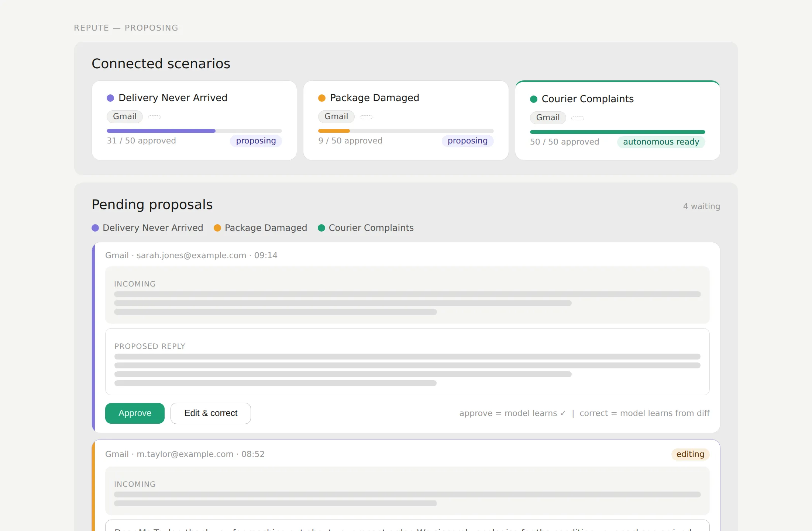Open the INCOMING message in Sarah Jones' proposal
Viewport: 812px width, 531px height.
(407, 295)
